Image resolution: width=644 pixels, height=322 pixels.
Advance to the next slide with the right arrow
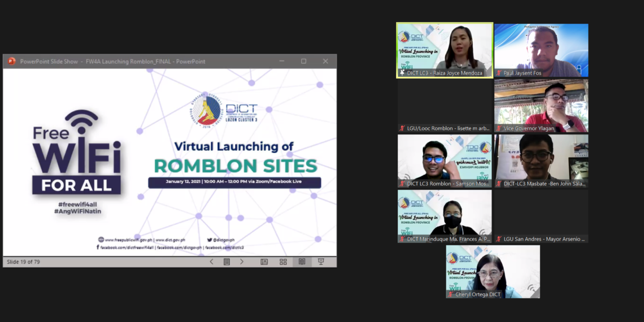pyautogui.click(x=242, y=262)
